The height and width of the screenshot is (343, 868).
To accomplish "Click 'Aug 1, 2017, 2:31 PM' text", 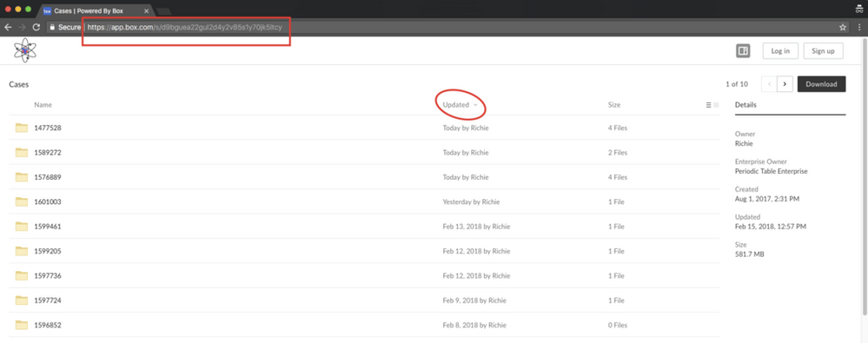I will pos(767,199).
